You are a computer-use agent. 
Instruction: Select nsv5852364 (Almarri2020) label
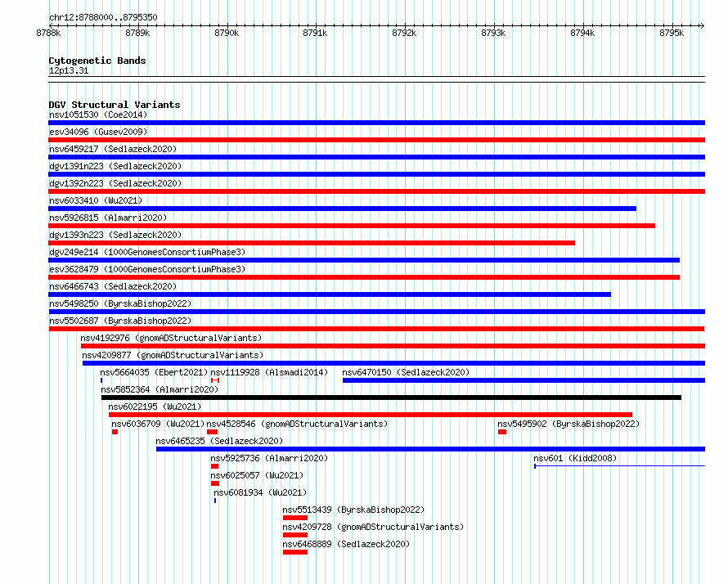pos(160,389)
